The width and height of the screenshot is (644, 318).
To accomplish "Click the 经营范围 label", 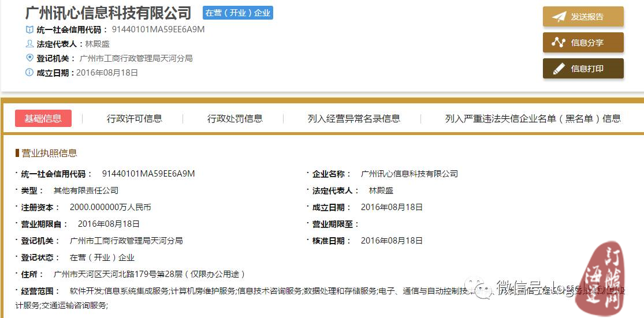I will 40,291.
